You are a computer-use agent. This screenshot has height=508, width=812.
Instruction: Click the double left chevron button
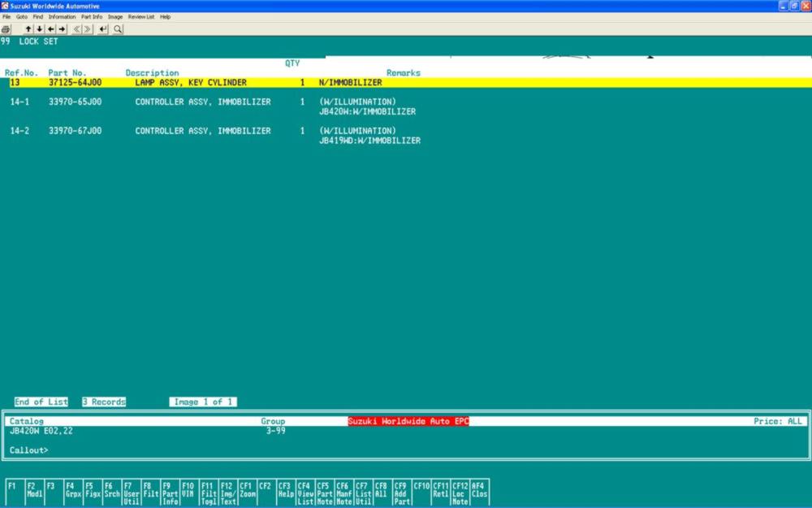tap(77, 29)
